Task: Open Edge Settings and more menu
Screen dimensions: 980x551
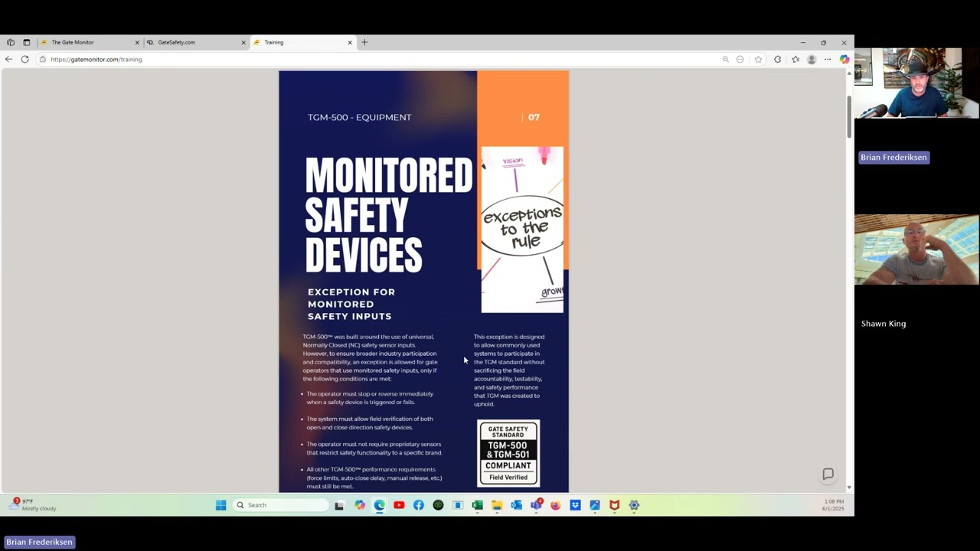Action: (x=828, y=59)
